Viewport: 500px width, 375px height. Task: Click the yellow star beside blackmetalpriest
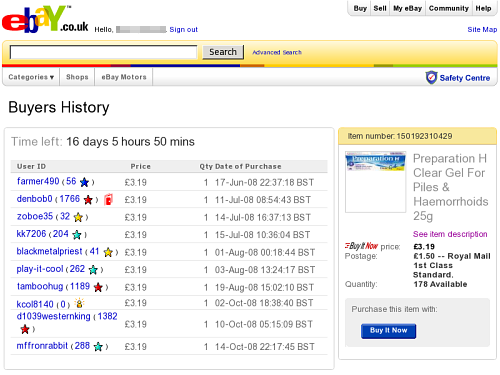(108, 252)
